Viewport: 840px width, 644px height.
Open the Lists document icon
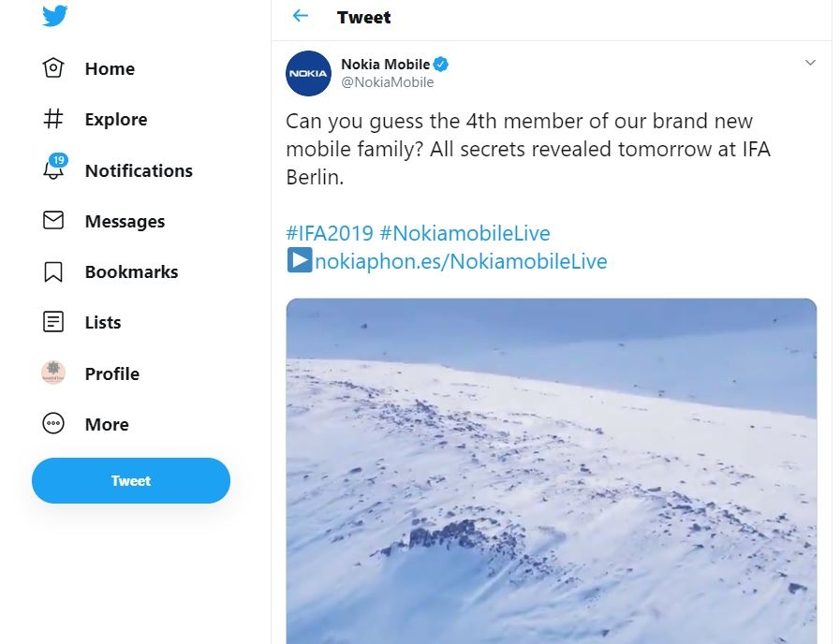53,322
